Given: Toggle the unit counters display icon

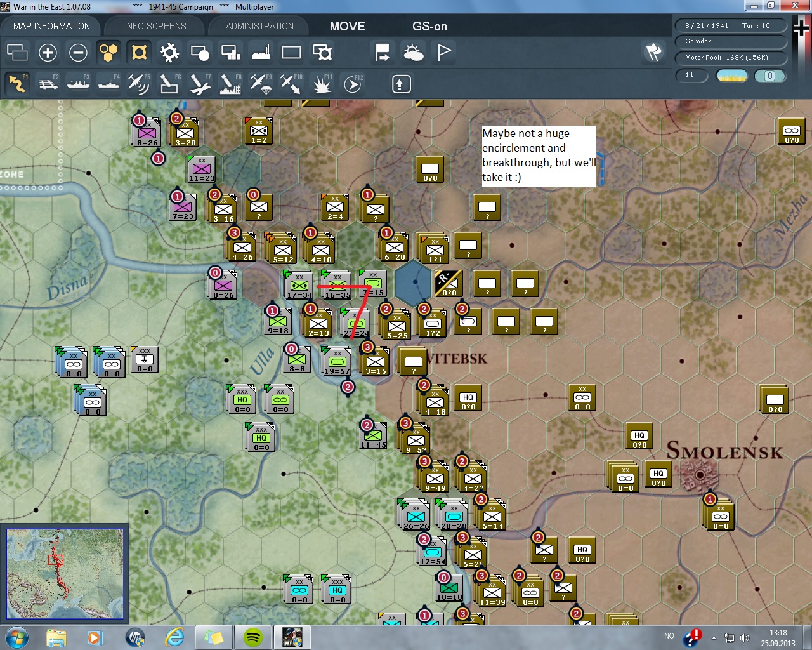Looking at the screenshot, I should [x=139, y=52].
